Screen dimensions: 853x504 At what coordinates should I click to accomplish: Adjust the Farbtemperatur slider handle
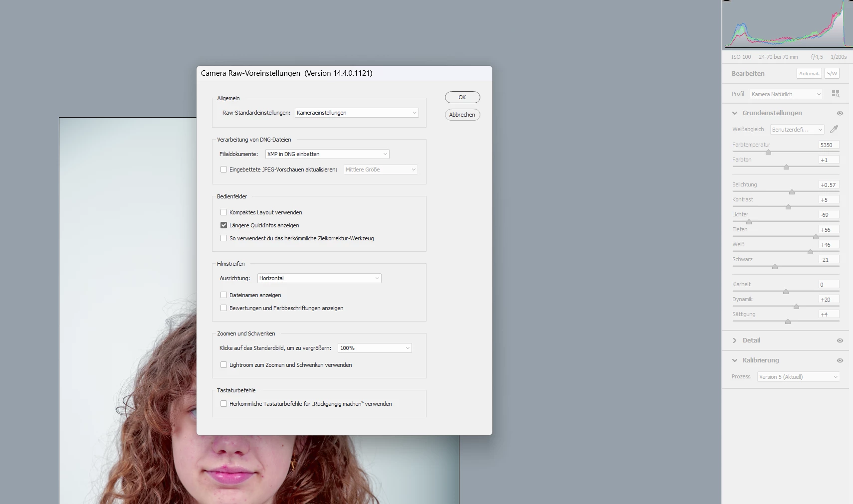[769, 152]
